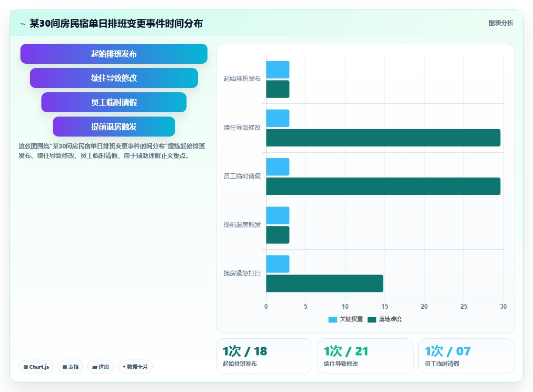Viewport: 533px width, 392px height.
Task: Click the 落地难度 legend label text
Action: pyautogui.click(x=390, y=319)
